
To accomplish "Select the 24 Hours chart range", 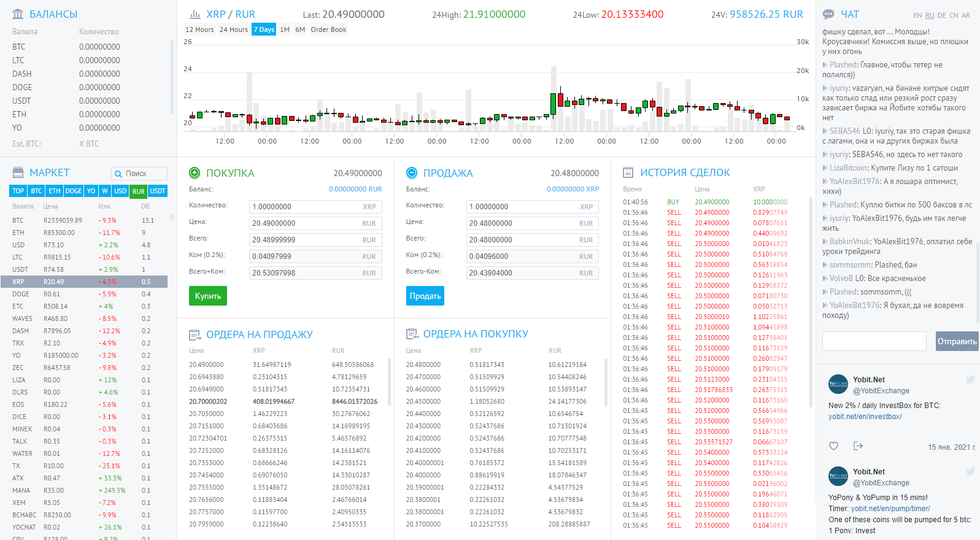I will [234, 29].
